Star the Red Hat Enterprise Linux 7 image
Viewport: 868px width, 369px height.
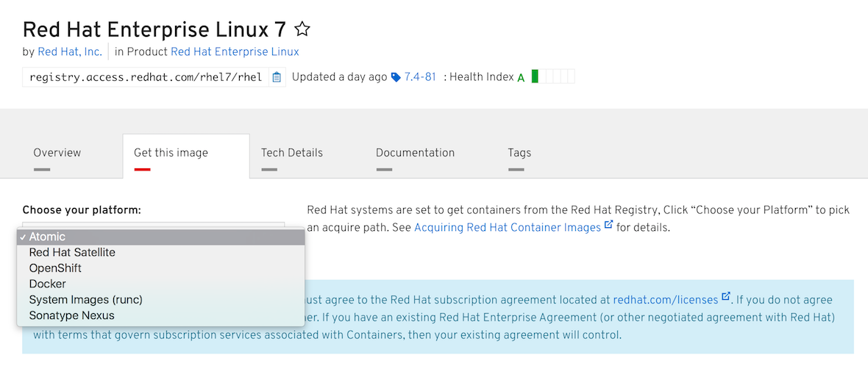[x=302, y=29]
